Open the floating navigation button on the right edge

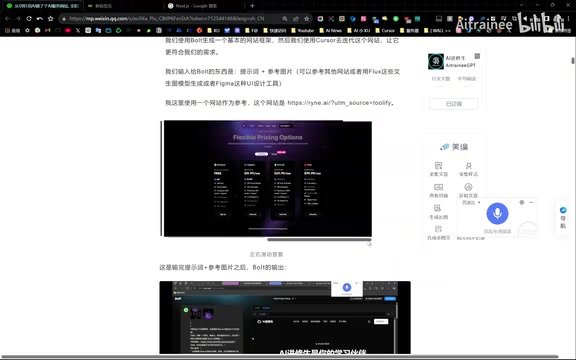click(563, 217)
